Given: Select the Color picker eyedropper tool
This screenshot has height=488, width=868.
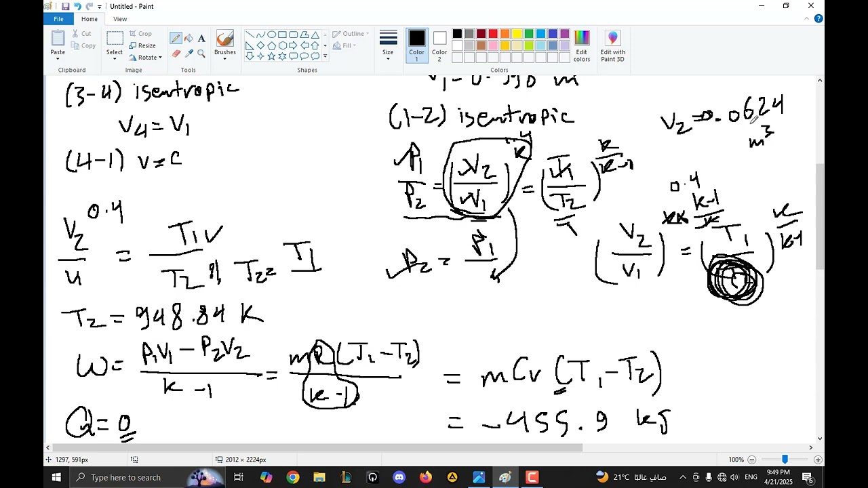Looking at the screenshot, I should tap(189, 54).
